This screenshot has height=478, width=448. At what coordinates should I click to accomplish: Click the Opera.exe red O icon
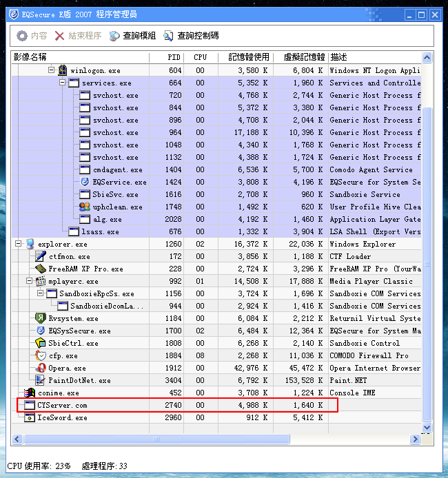pos(41,368)
